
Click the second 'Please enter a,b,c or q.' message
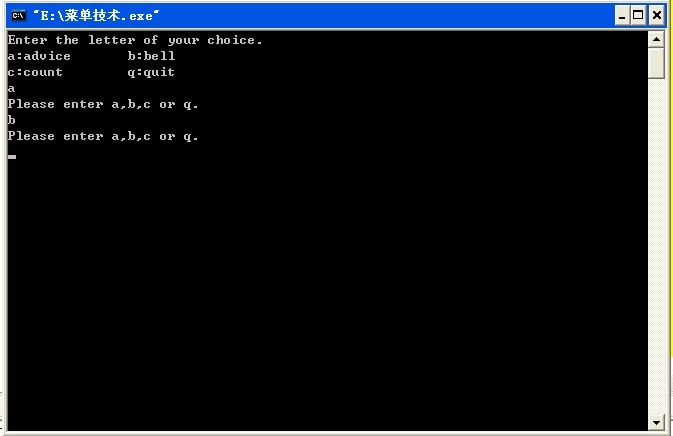click(x=103, y=136)
